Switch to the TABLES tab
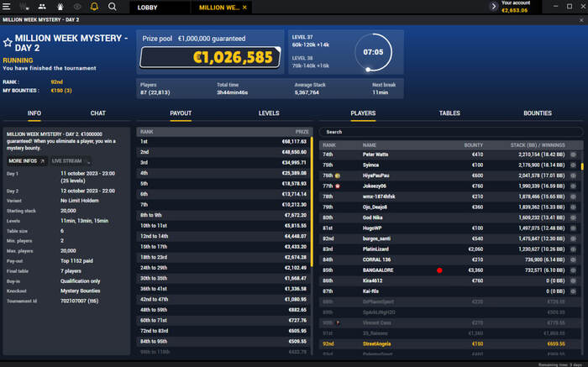The height and width of the screenshot is (367, 588). pos(449,113)
